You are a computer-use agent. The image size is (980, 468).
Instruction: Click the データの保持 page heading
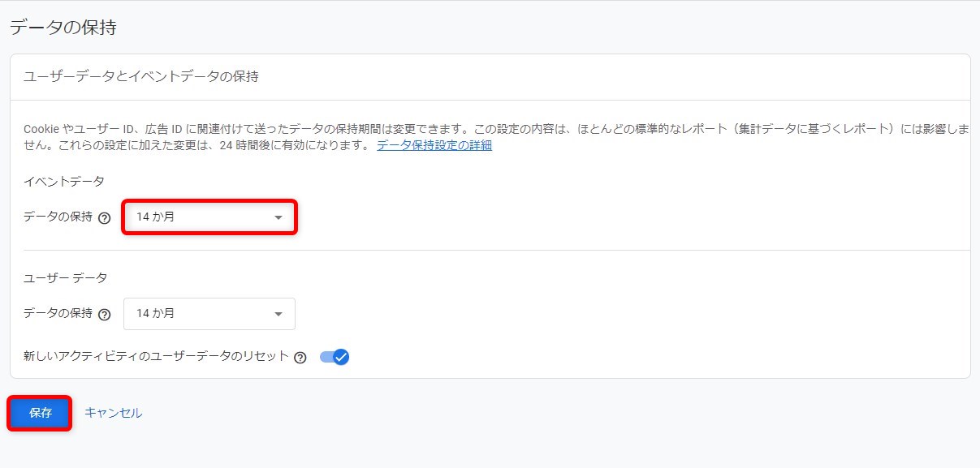tap(63, 28)
